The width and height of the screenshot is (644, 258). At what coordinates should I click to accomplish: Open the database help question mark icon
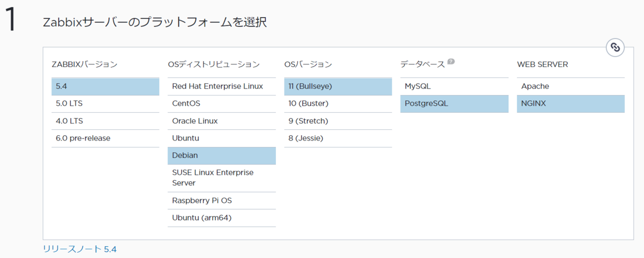click(x=451, y=62)
